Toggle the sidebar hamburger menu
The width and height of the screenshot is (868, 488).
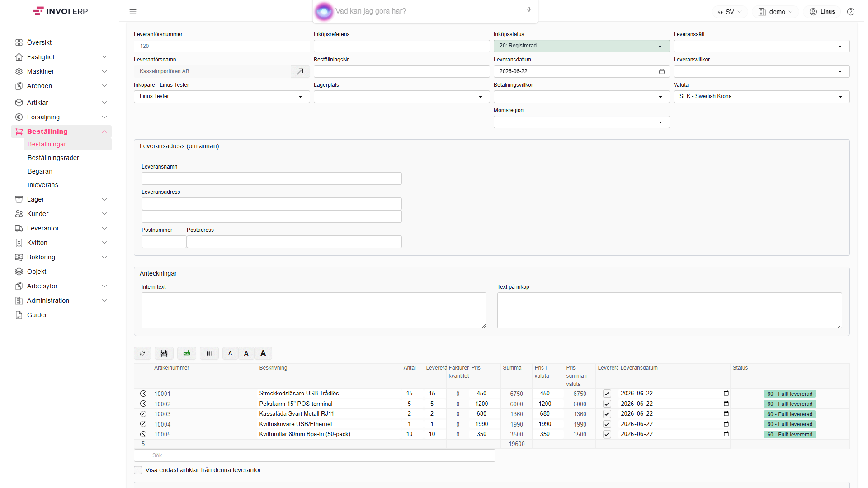pos(133,12)
